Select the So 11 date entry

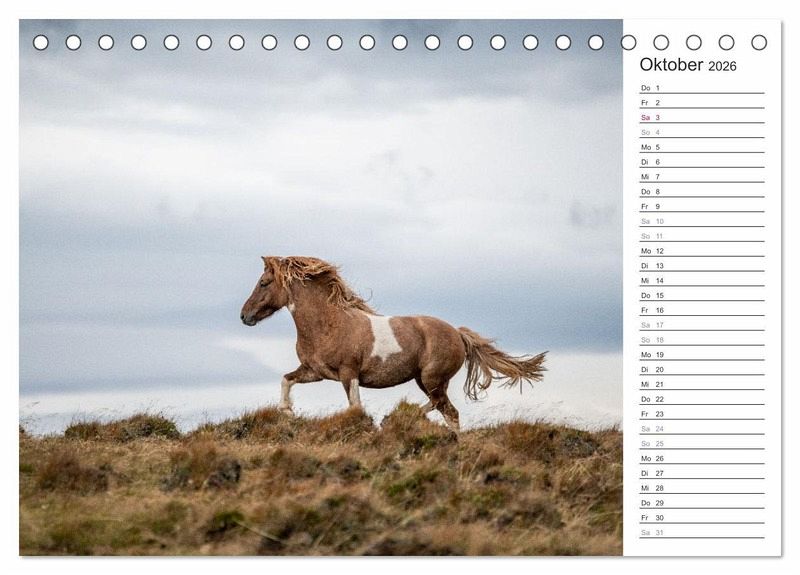click(701, 236)
